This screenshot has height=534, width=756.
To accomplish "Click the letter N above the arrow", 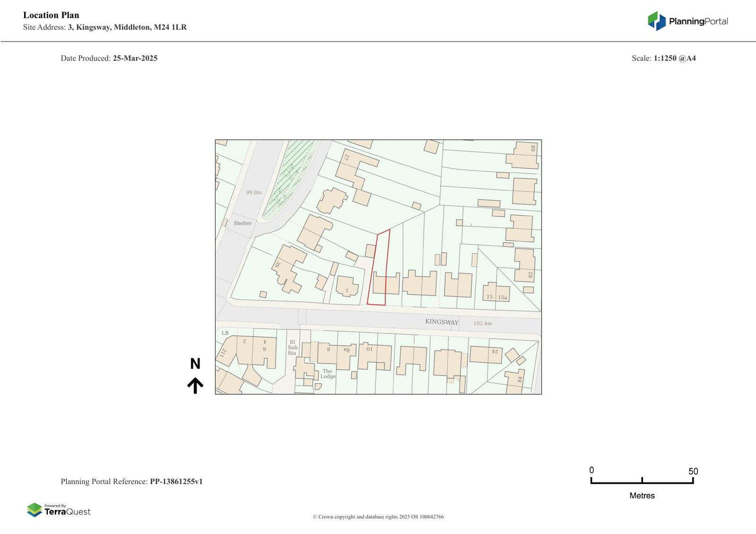I will click(195, 364).
